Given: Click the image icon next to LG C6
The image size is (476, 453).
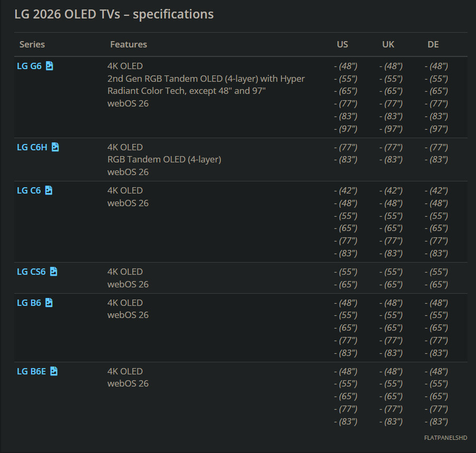Looking at the screenshot, I should click(x=49, y=190).
